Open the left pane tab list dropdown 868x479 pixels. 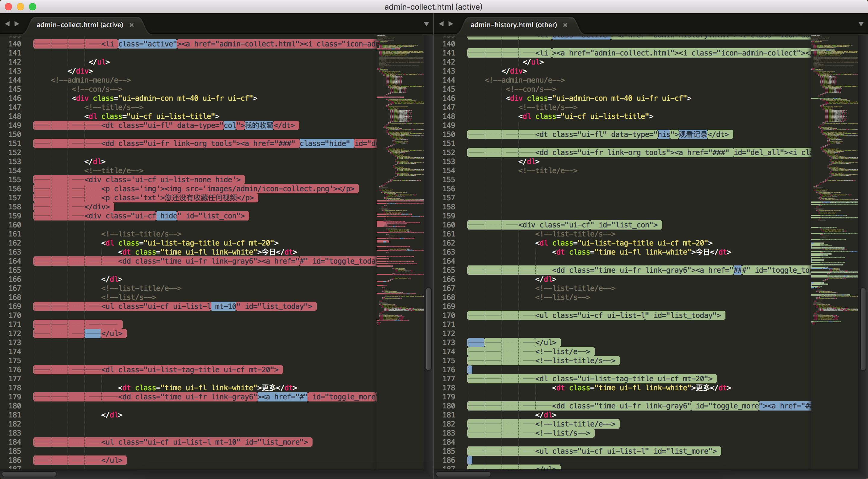coord(426,24)
